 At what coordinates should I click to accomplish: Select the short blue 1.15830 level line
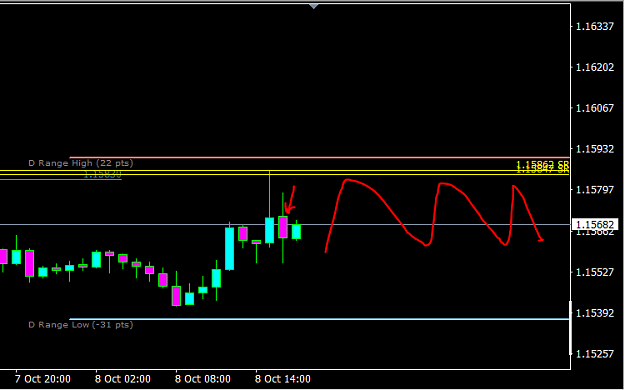tap(61, 179)
